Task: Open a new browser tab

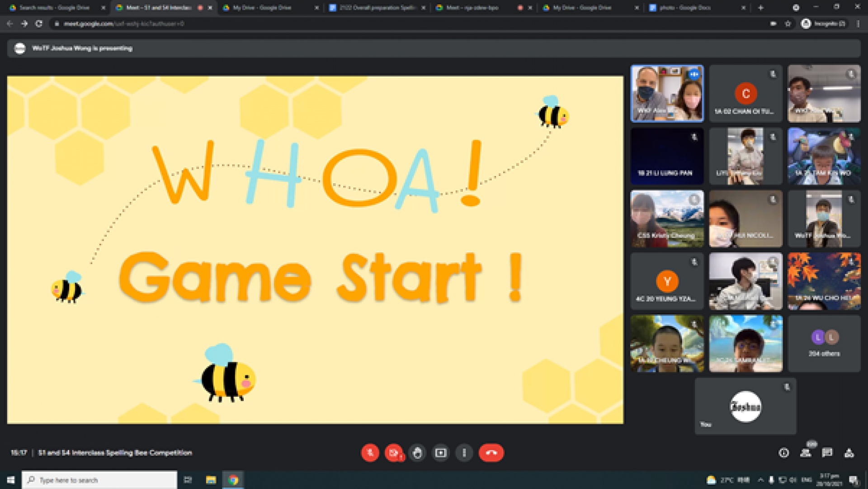Action: [761, 8]
